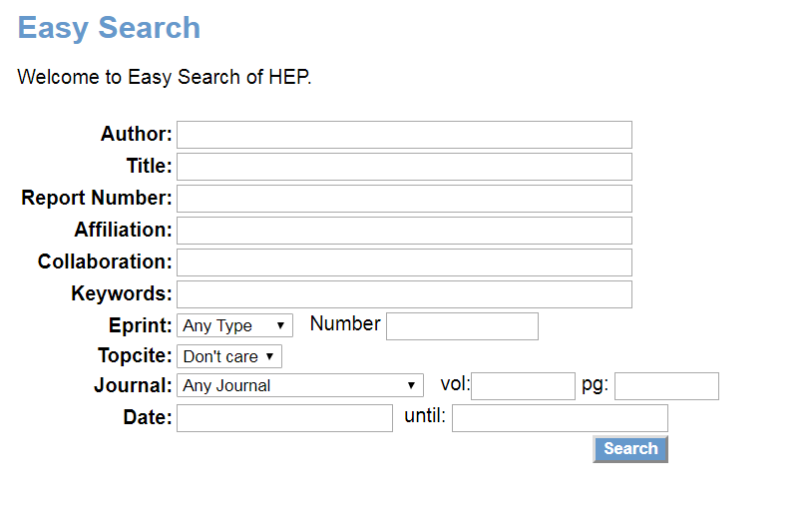This screenshot has width=812, height=521.
Task: Focus the journal pg field
Action: pyautogui.click(x=666, y=386)
